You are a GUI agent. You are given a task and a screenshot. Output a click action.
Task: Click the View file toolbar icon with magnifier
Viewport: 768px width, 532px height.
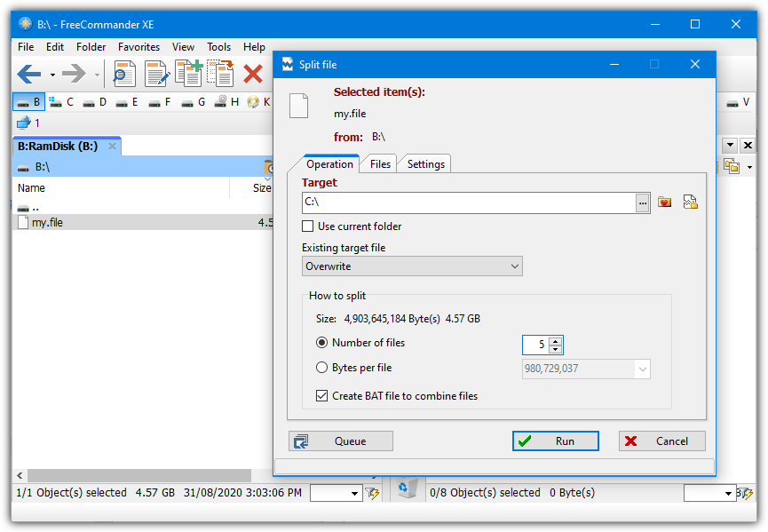124,74
